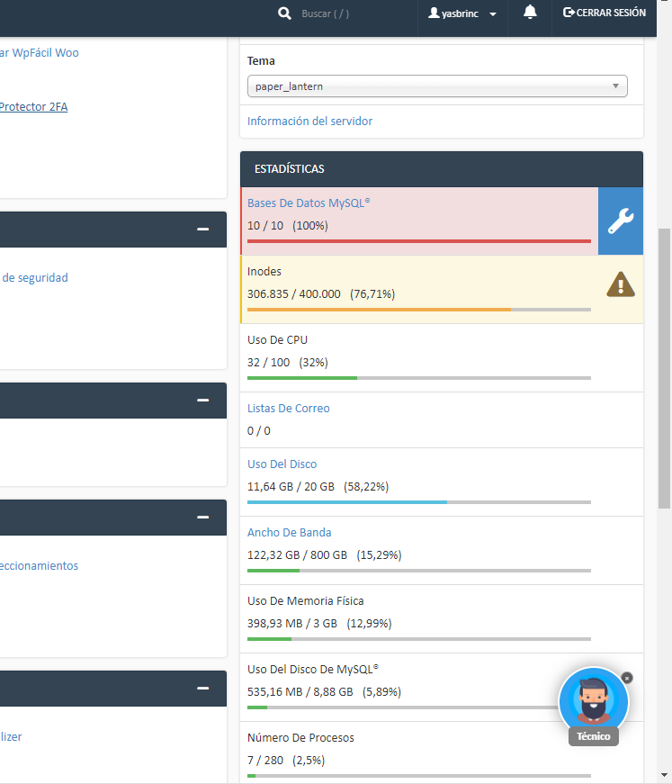Click the 'eccionamientos' link

(x=39, y=565)
